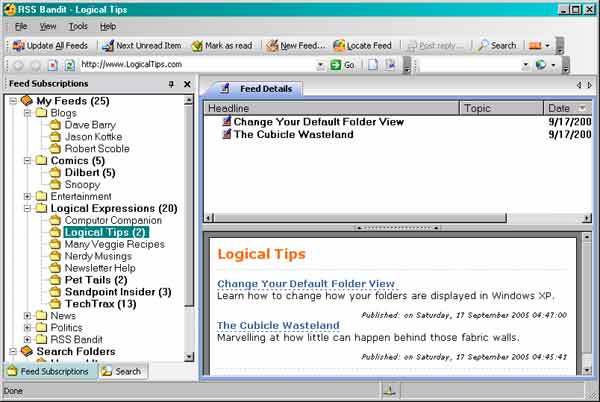Collapse the Blogs folder
This screenshot has height=402, width=600.
(x=27, y=113)
